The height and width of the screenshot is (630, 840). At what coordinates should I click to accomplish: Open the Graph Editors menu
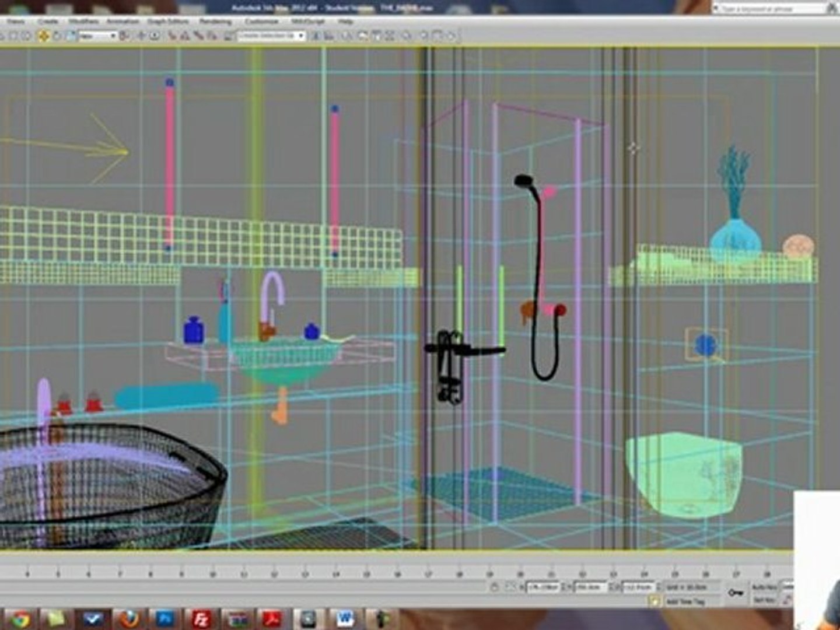(168, 21)
